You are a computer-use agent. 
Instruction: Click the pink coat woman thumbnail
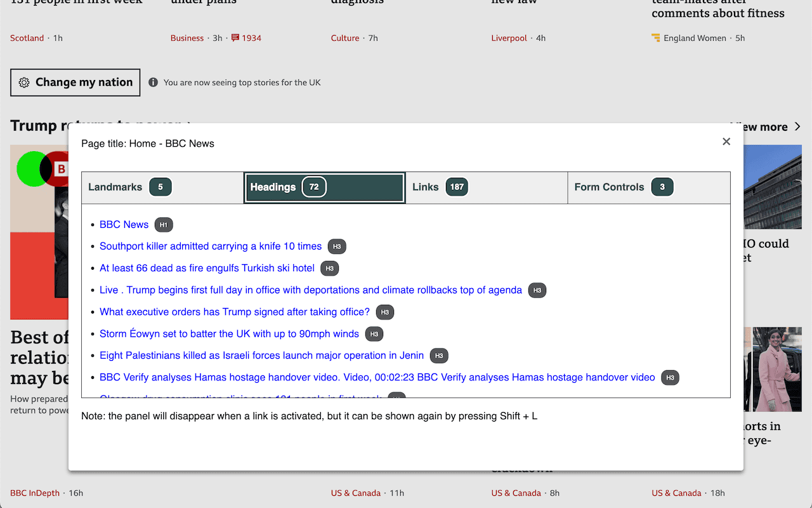tap(776, 370)
